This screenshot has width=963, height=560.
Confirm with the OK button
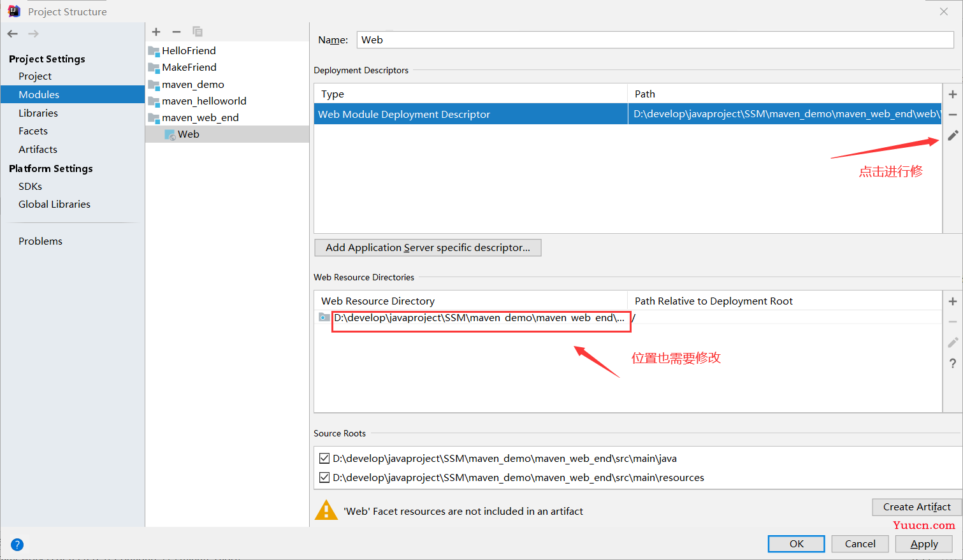click(x=797, y=543)
